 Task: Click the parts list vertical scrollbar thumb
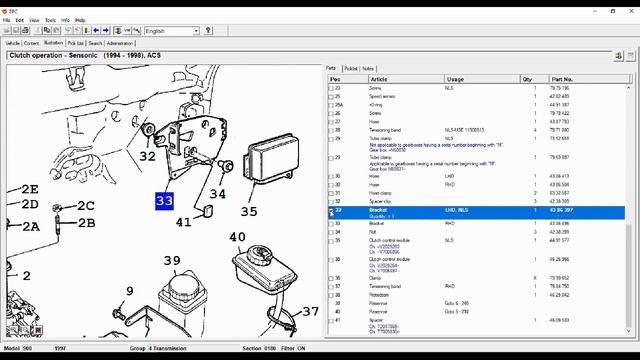pyautogui.click(x=629, y=276)
